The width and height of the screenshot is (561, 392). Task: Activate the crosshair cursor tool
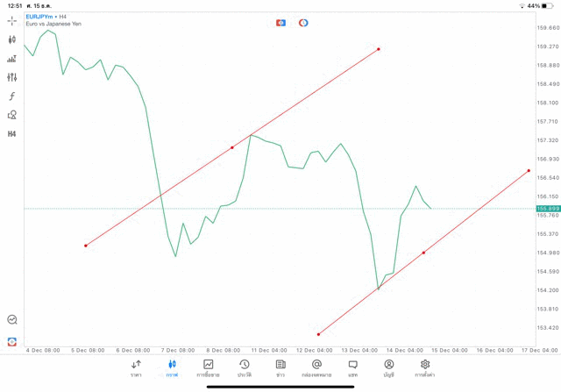pos(12,21)
